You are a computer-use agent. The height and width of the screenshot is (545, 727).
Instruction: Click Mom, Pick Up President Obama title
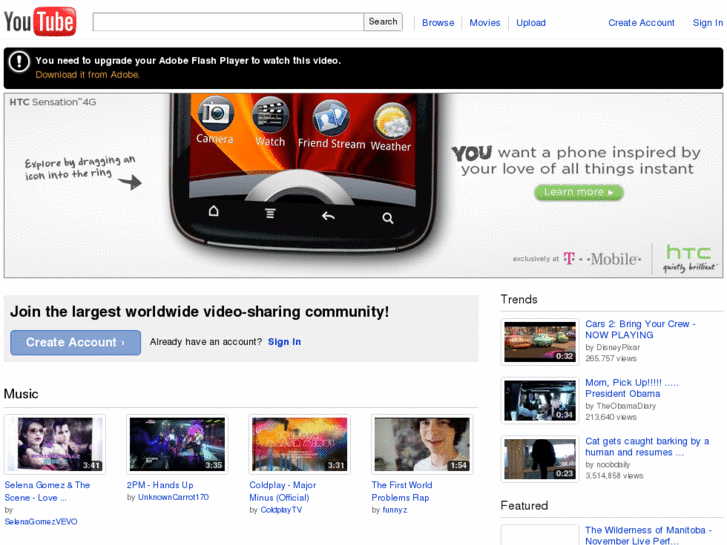click(x=631, y=388)
